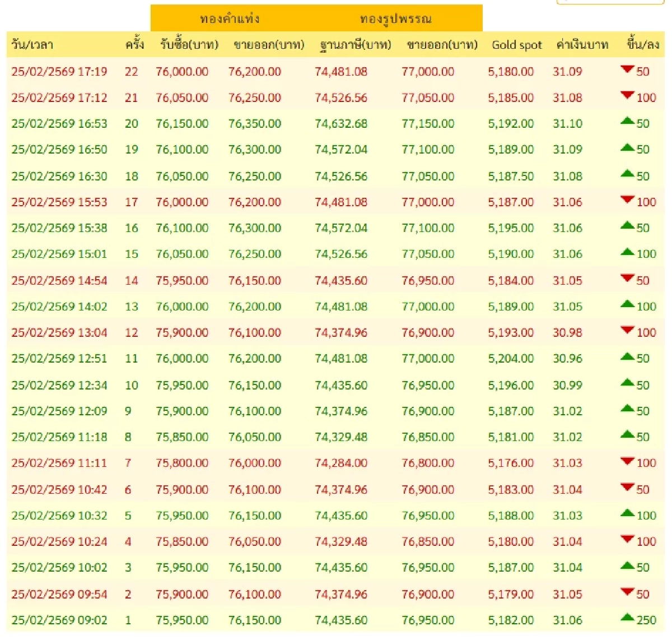Click the 25/02/2569 09:02 timestamp

point(59,620)
